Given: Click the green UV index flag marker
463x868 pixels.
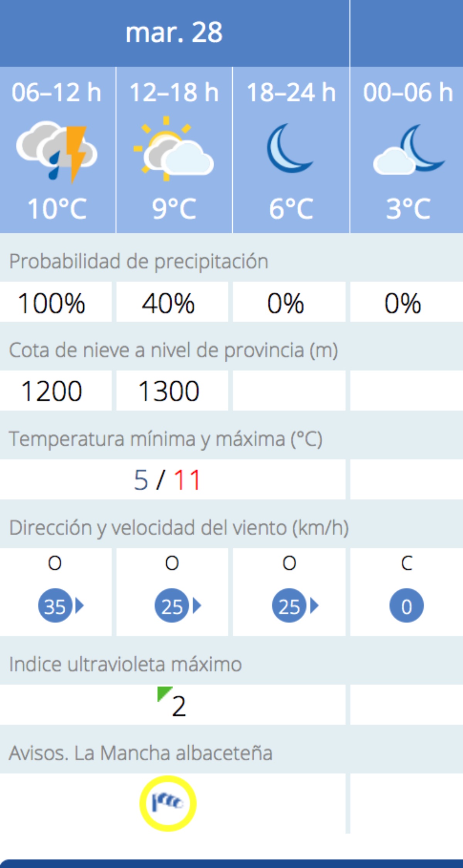Looking at the screenshot, I should (164, 694).
